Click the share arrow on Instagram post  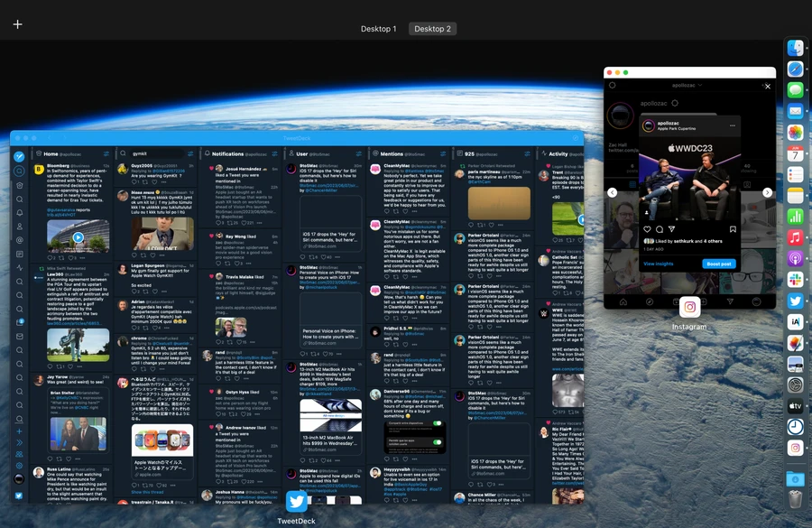point(670,229)
